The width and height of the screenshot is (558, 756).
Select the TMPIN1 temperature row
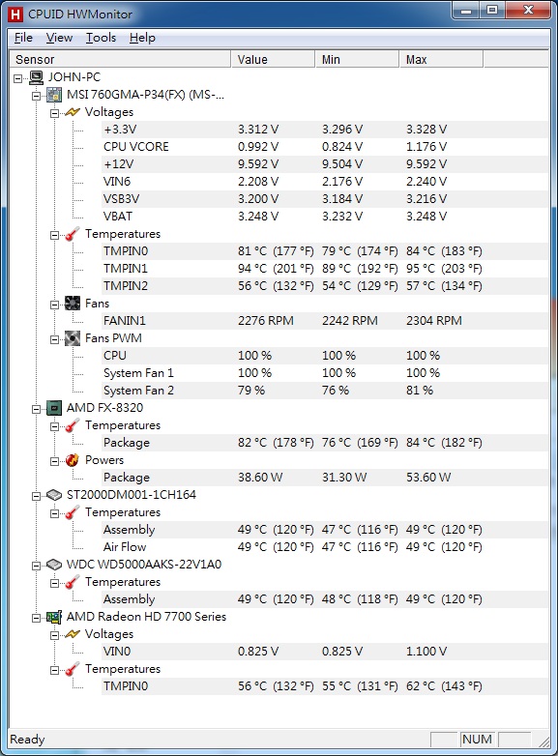coord(325,269)
